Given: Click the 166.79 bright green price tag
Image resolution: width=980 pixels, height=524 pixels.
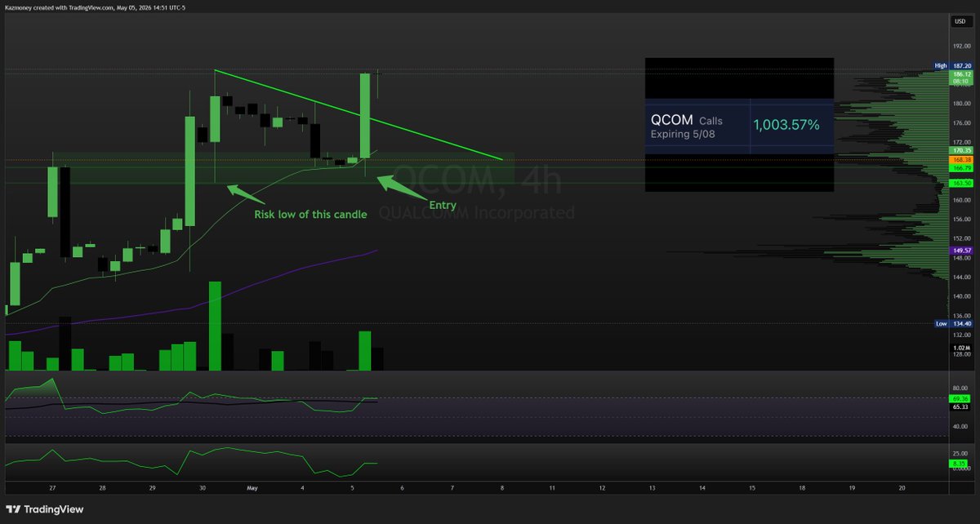Looking at the screenshot, I should [x=960, y=167].
